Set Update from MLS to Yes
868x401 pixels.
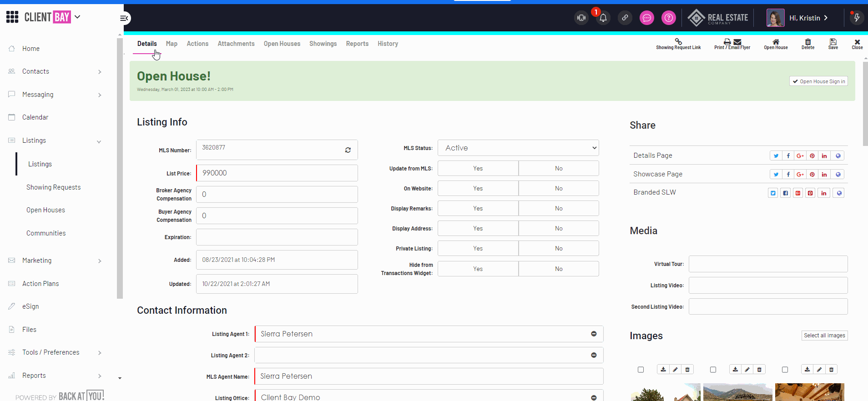click(478, 168)
